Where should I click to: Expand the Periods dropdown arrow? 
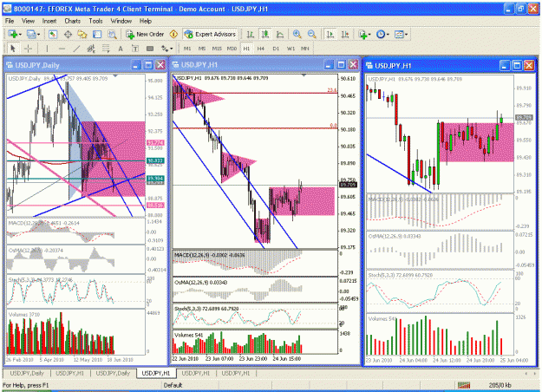388,34
